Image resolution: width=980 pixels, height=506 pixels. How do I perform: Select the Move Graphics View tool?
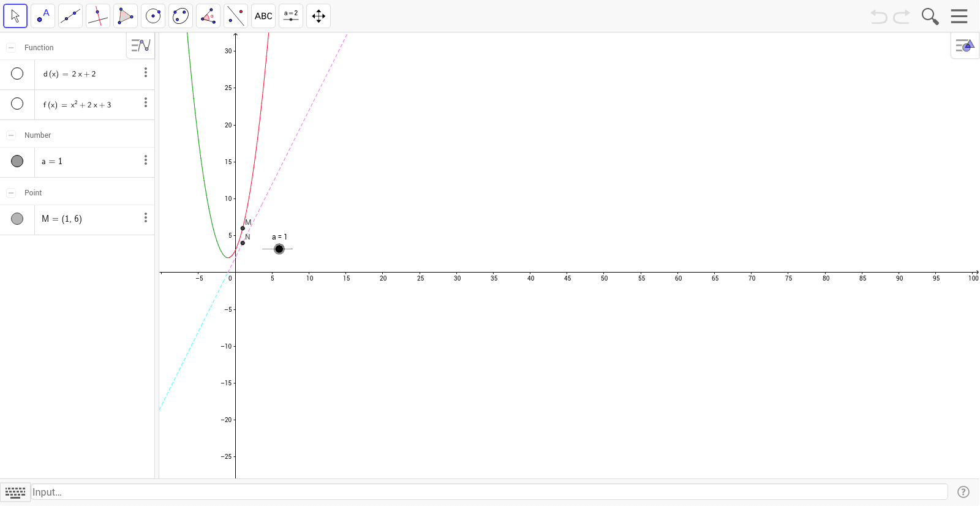(x=318, y=16)
